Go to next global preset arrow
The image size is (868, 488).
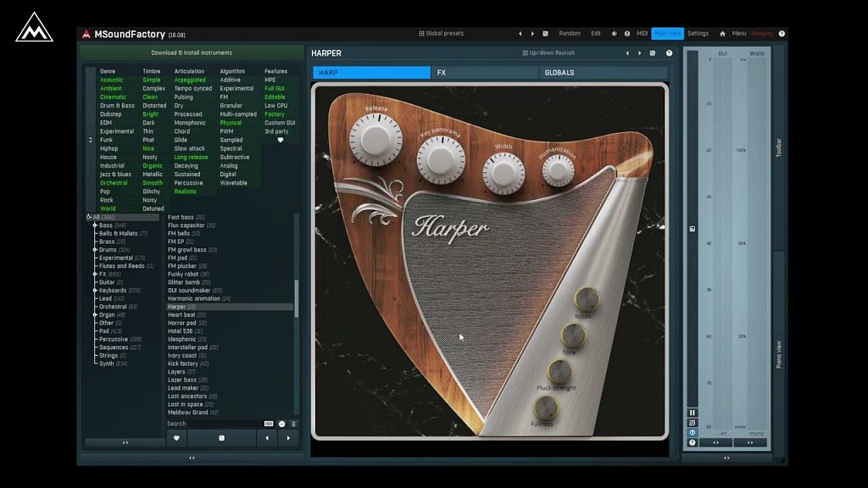pyautogui.click(x=532, y=34)
